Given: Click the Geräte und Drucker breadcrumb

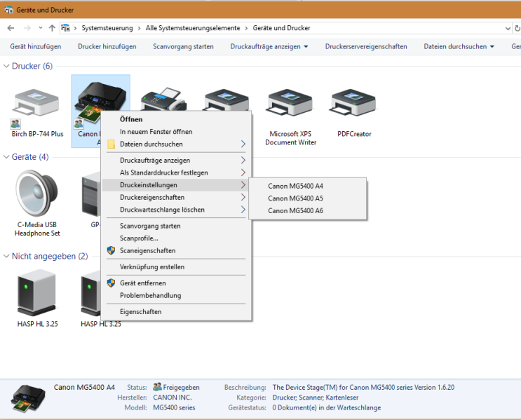Looking at the screenshot, I should point(281,28).
